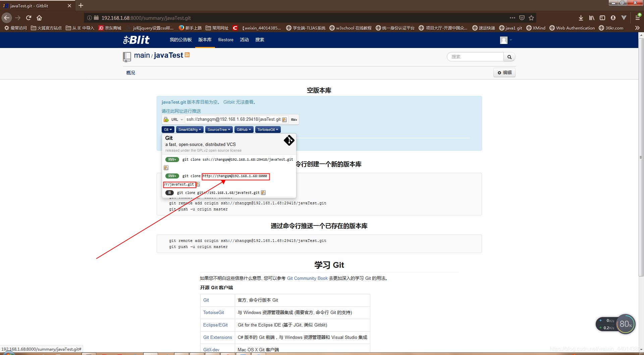Bookmark this page with the star
The width and height of the screenshot is (644, 355).
pyautogui.click(x=531, y=18)
